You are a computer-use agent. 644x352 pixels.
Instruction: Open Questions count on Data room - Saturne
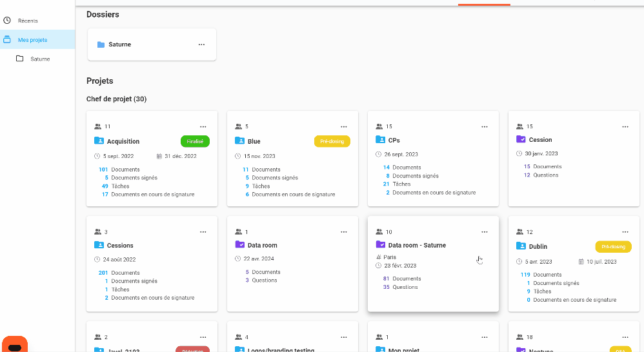pyautogui.click(x=405, y=287)
